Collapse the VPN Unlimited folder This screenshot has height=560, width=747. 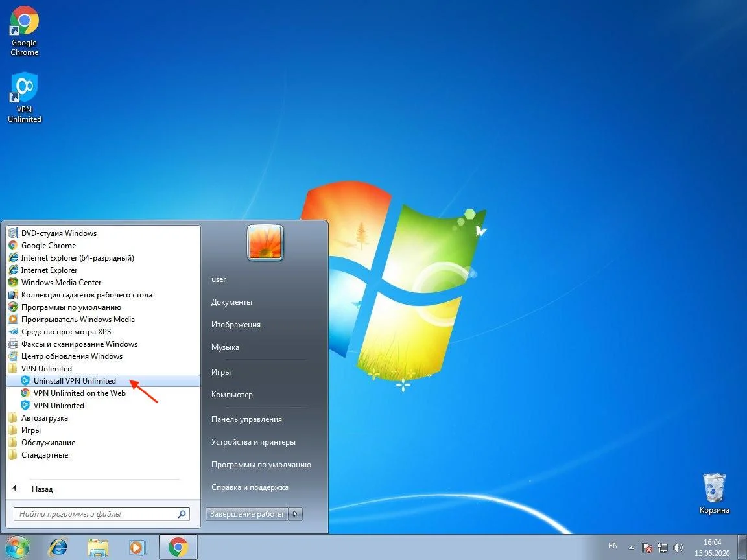(x=46, y=369)
